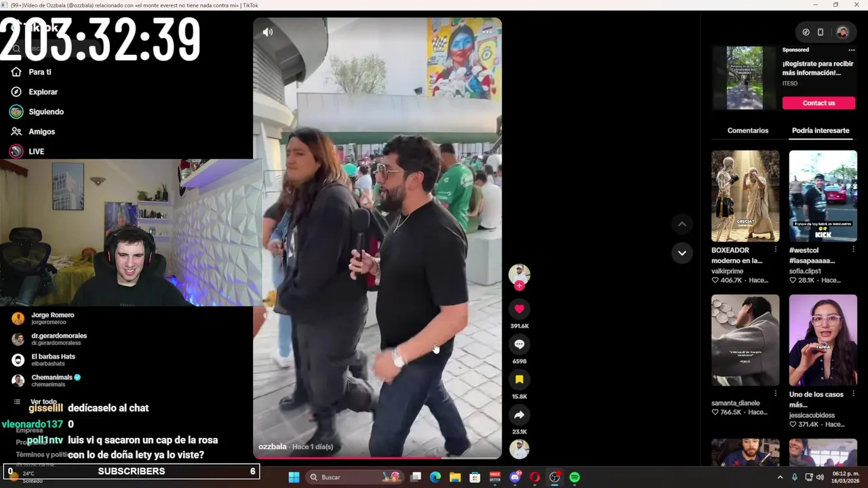Click the phone app icon at top right
Screen dimensions: 868x488
tap(821, 32)
